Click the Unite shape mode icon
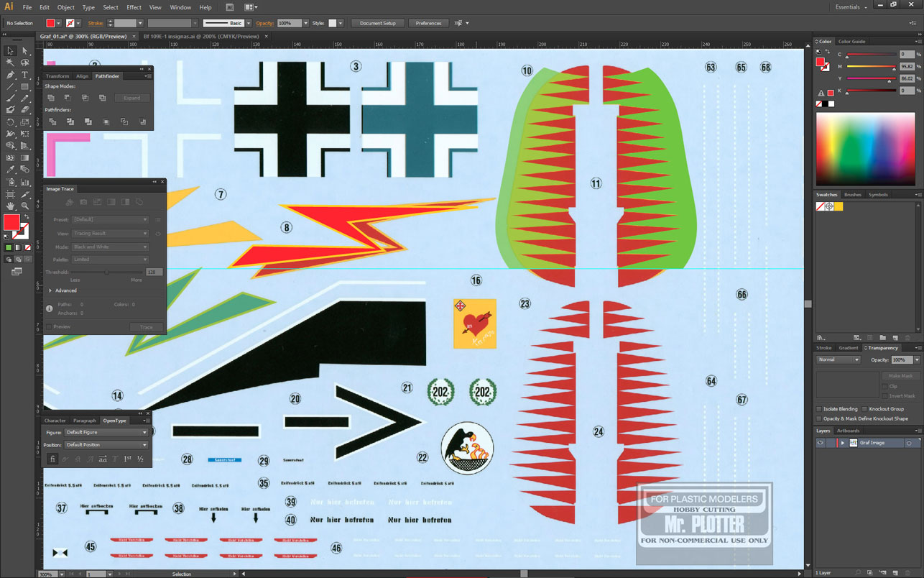 (x=51, y=98)
